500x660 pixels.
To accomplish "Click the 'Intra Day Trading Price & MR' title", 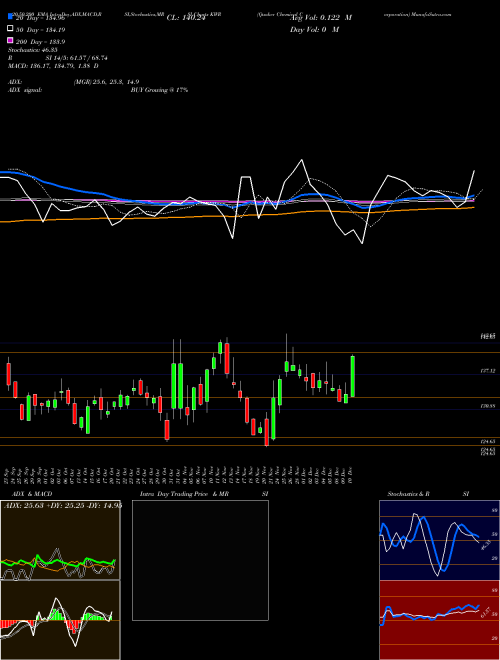I will pyautogui.click(x=184, y=494).
